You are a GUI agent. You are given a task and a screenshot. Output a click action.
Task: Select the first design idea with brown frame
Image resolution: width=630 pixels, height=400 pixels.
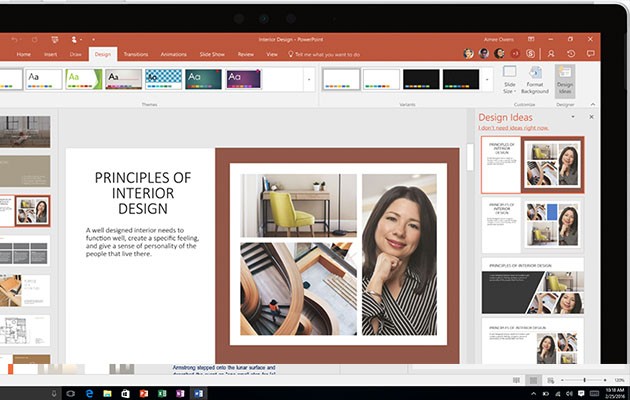pyautogui.click(x=533, y=165)
